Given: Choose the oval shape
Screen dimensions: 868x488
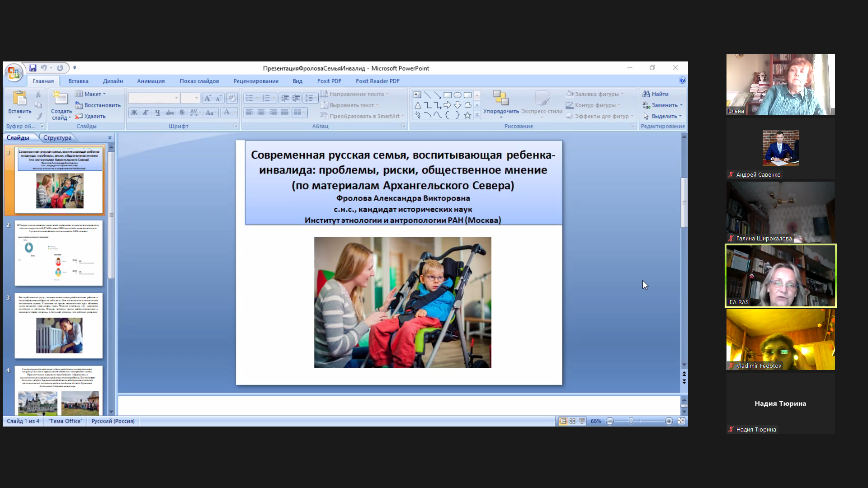Looking at the screenshot, I should pyautogui.click(x=458, y=95).
